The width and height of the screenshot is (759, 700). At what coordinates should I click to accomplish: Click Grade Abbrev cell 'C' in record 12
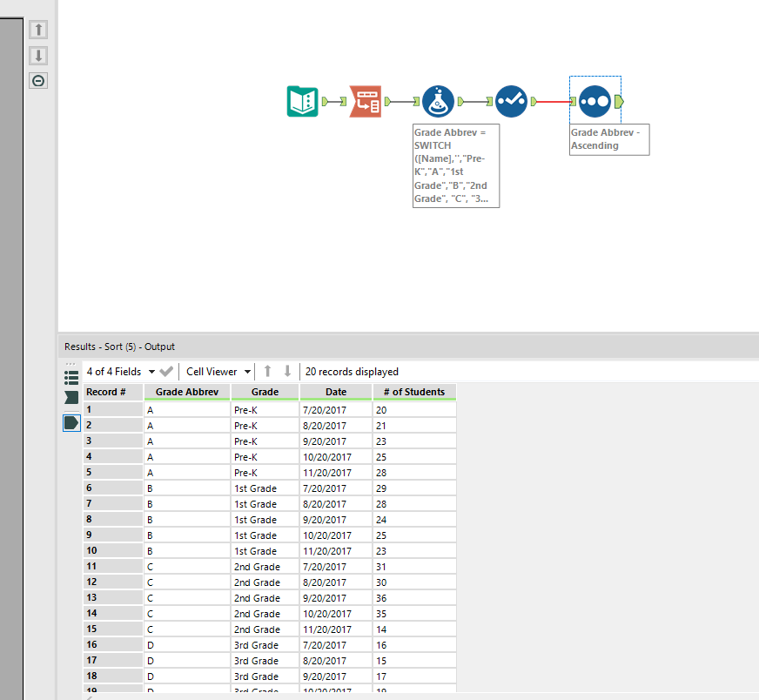(x=187, y=582)
